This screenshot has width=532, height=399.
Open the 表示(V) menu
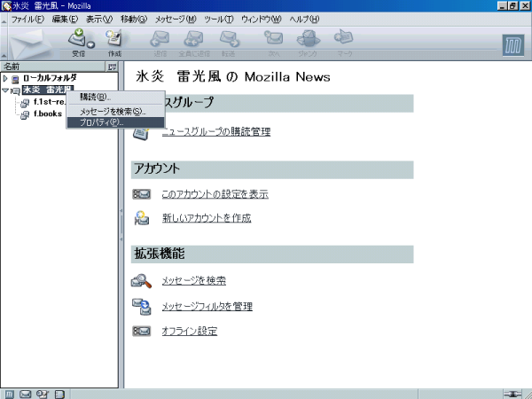(99, 20)
